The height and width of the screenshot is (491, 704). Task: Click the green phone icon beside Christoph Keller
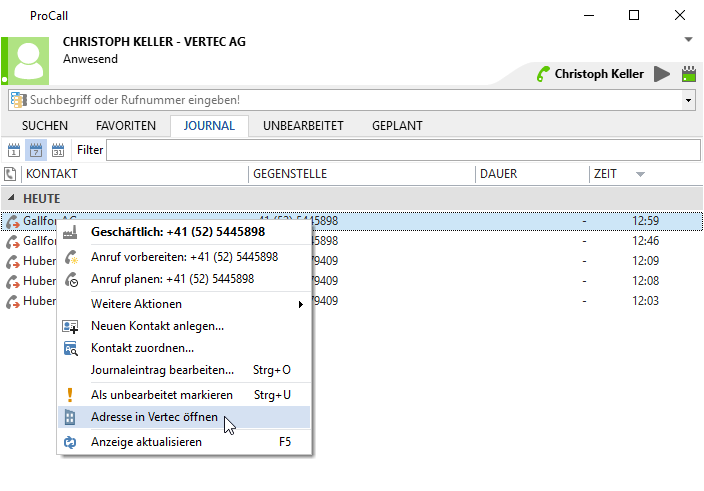pyautogui.click(x=543, y=74)
